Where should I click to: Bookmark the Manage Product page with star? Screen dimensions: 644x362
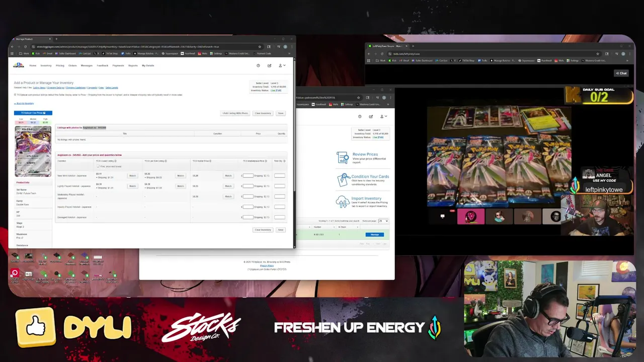[x=260, y=47]
